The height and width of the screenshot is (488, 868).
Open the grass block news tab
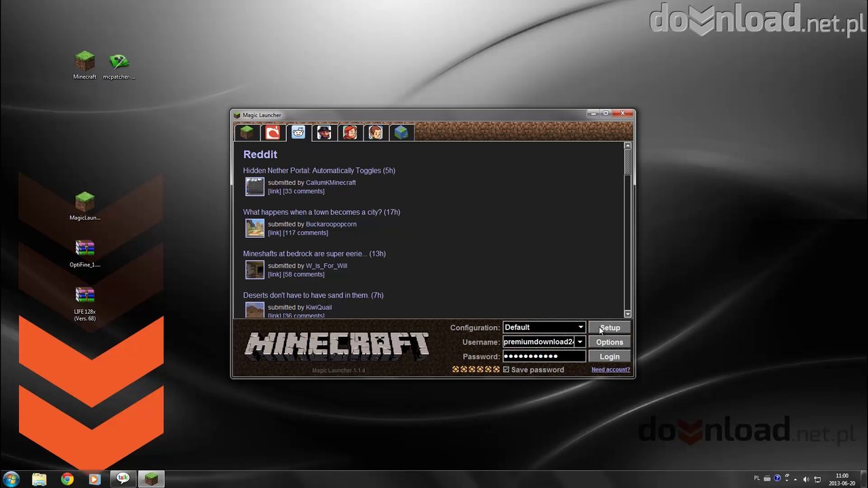[x=247, y=132]
